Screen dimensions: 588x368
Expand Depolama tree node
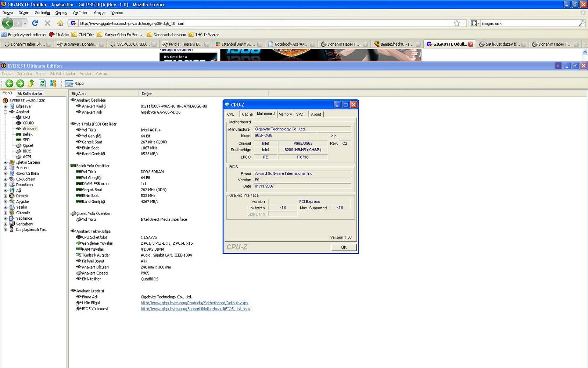tap(6, 185)
